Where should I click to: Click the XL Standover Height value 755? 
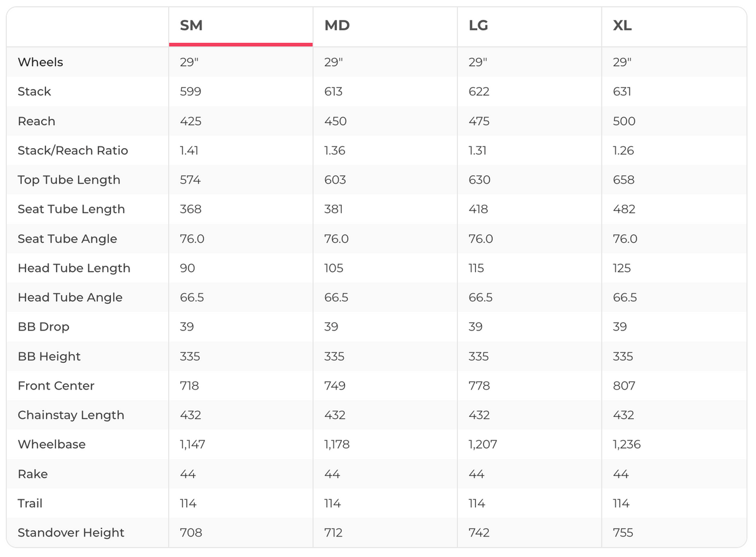coord(623,533)
